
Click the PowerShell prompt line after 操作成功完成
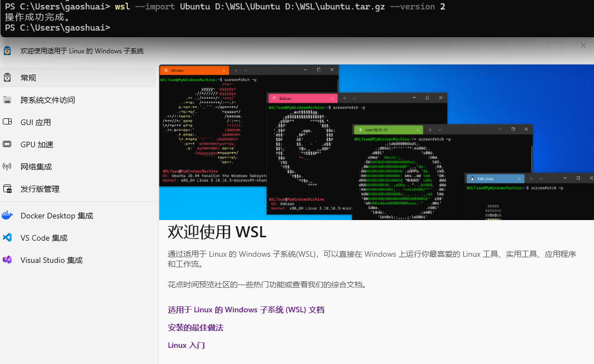(58, 28)
